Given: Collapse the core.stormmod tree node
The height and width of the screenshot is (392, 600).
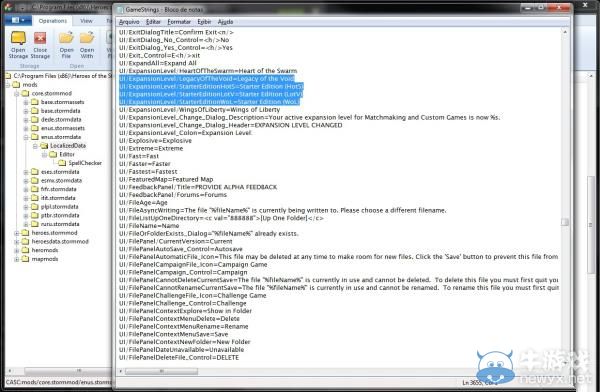Looking at the screenshot, I should pos(17,93).
